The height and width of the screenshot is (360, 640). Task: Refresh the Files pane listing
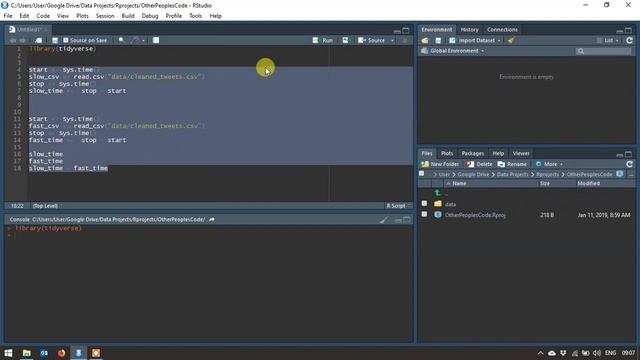pos(629,164)
